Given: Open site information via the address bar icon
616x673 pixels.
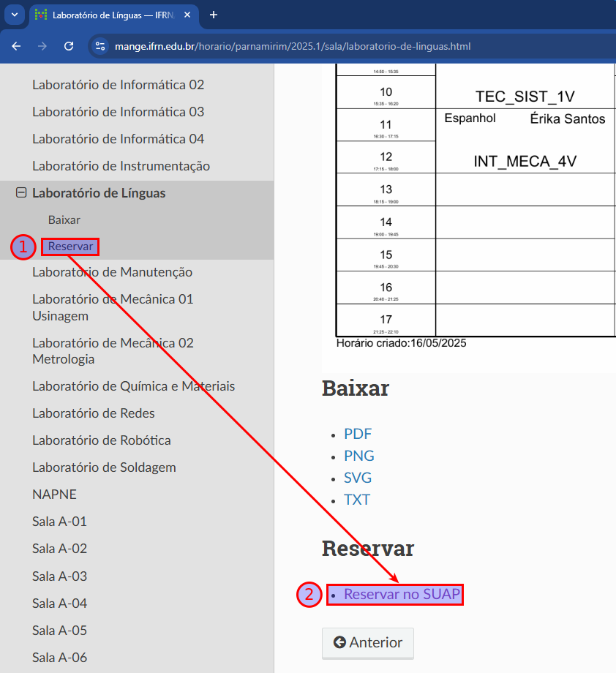Looking at the screenshot, I should (99, 45).
